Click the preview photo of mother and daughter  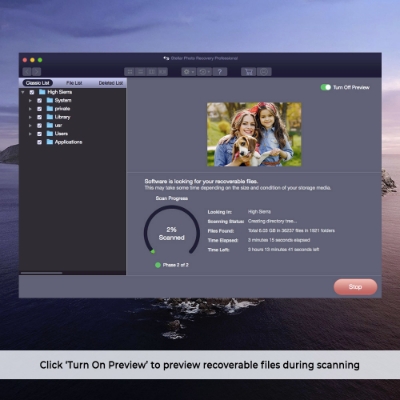[x=254, y=134]
